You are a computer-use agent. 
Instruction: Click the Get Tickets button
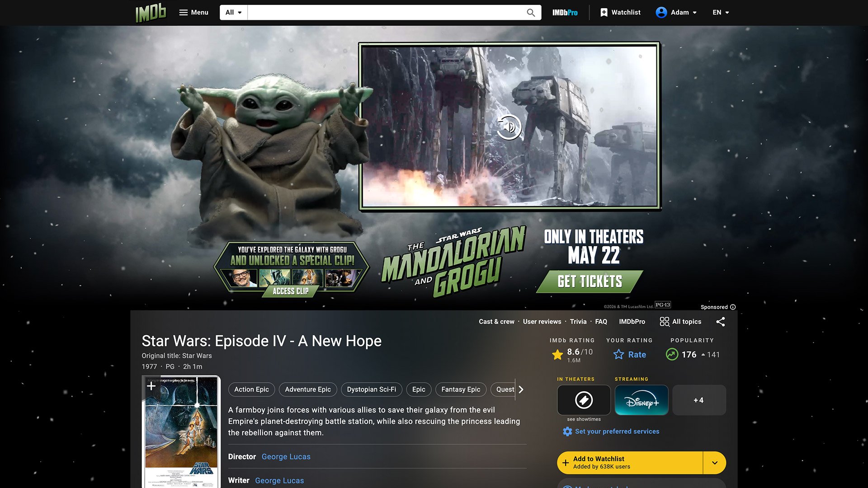pos(590,282)
